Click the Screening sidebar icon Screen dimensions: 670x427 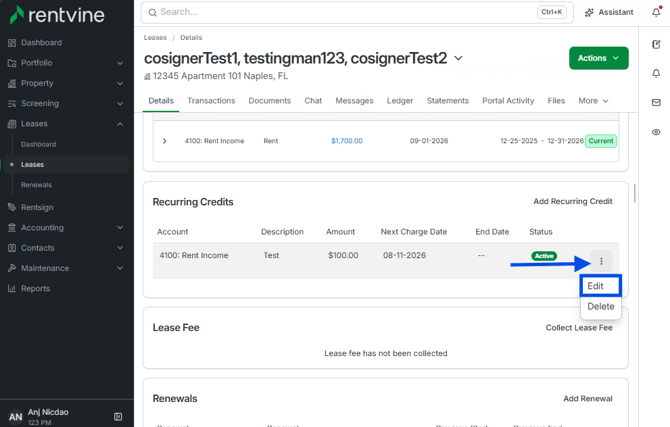point(12,103)
